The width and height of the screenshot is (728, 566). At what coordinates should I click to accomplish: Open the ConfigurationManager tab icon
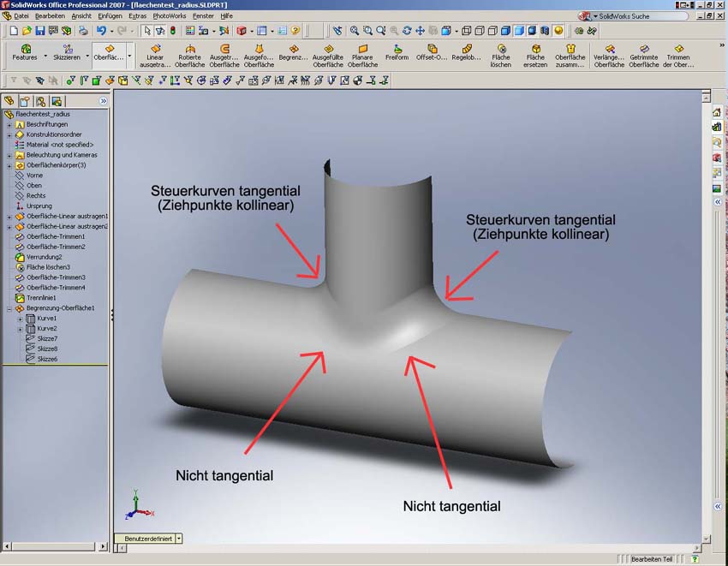tap(41, 101)
